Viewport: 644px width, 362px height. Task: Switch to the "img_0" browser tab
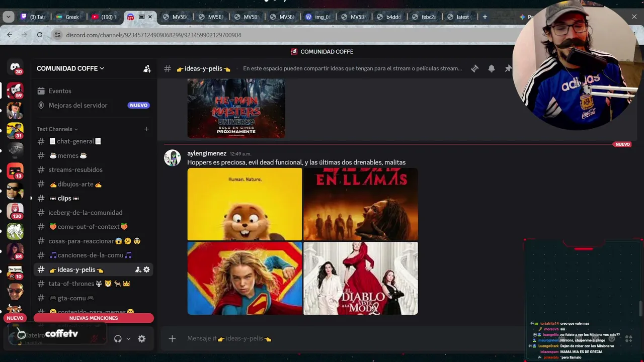point(318,17)
